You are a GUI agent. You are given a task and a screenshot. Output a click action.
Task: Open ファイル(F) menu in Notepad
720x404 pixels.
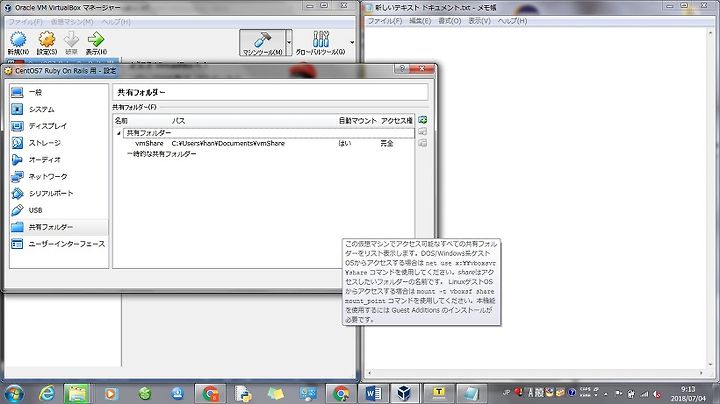pyautogui.click(x=385, y=21)
